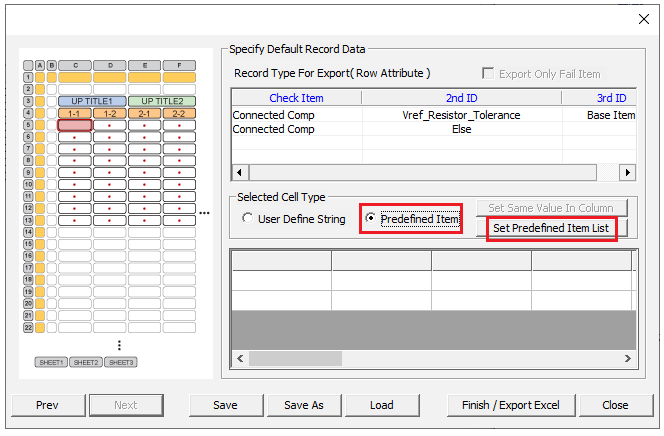
Task: Close the dialog with the Close button
Action: (615, 405)
